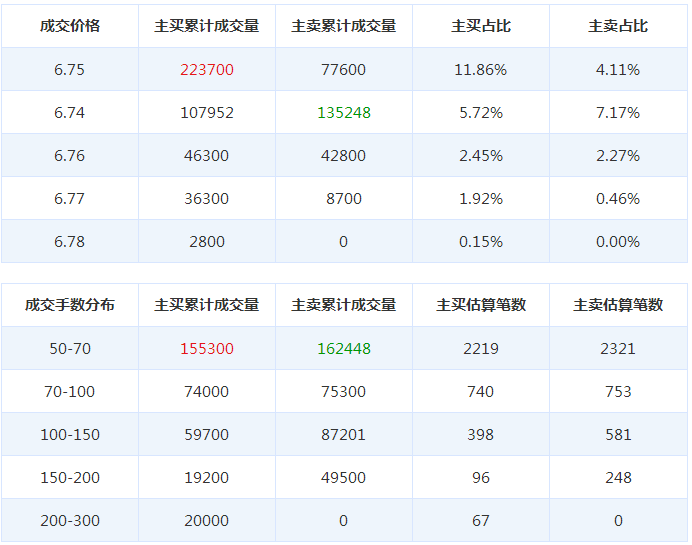Screen dimensions: 692x545
Task: Click the value 19200
Action: (207, 477)
